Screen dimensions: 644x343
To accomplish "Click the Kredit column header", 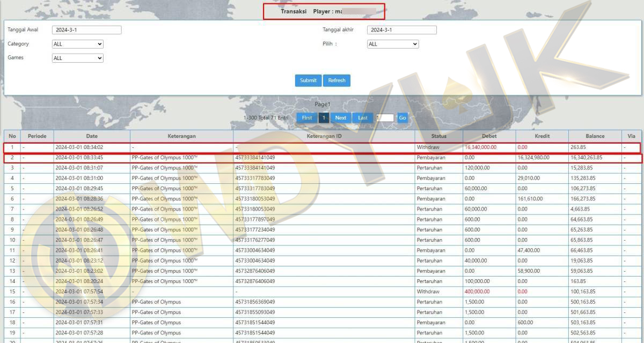I will (542, 136).
